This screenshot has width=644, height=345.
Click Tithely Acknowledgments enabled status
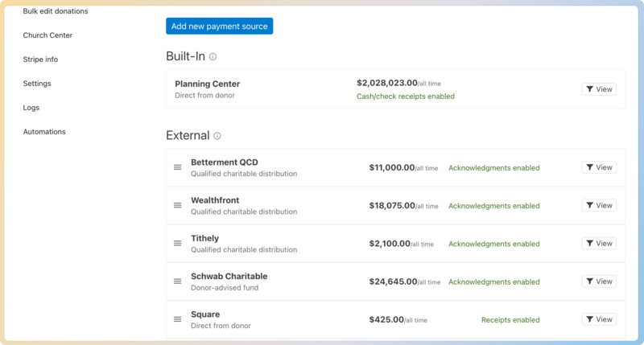[494, 244]
